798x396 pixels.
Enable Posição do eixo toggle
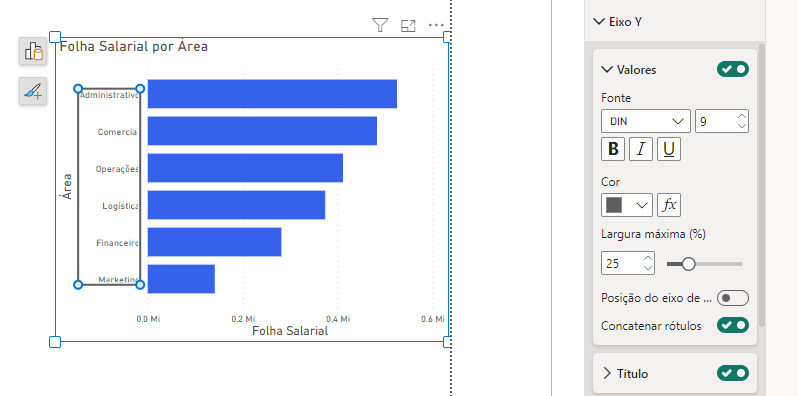tap(733, 298)
